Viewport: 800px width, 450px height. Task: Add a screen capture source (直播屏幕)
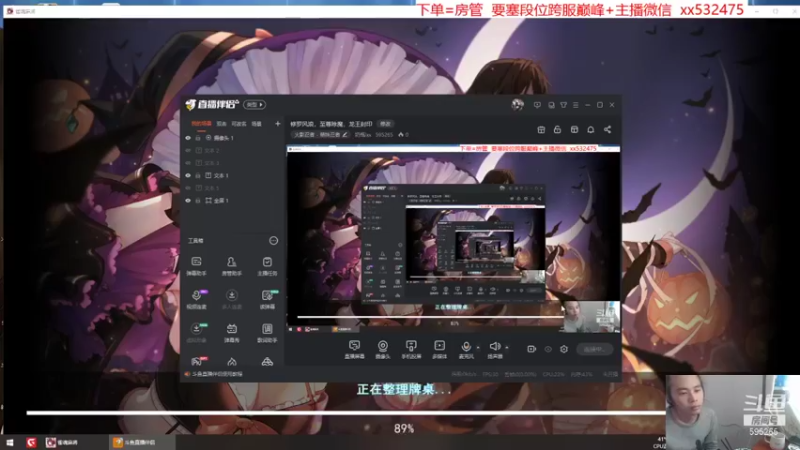pyautogui.click(x=354, y=349)
